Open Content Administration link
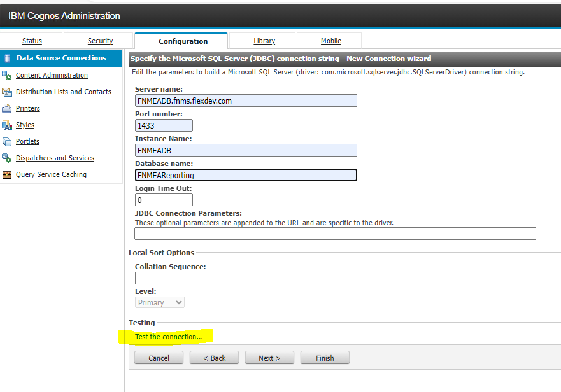The width and height of the screenshot is (561, 392). (52, 75)
